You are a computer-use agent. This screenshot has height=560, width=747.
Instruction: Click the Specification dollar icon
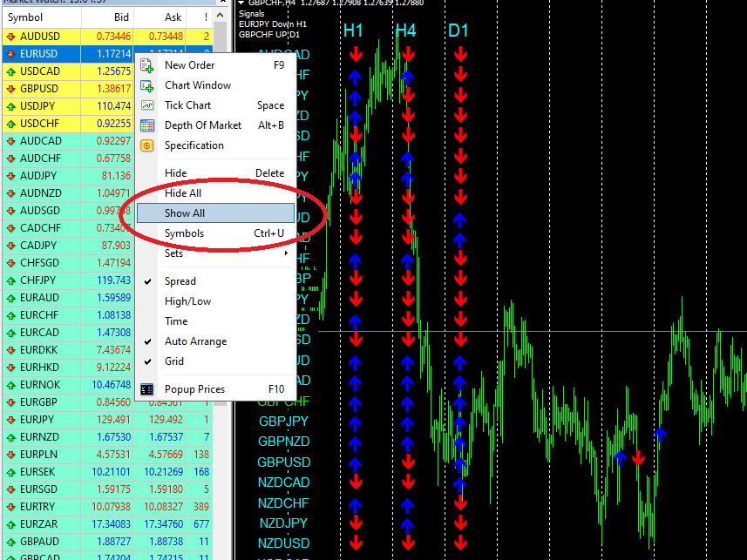click(148, 145)
